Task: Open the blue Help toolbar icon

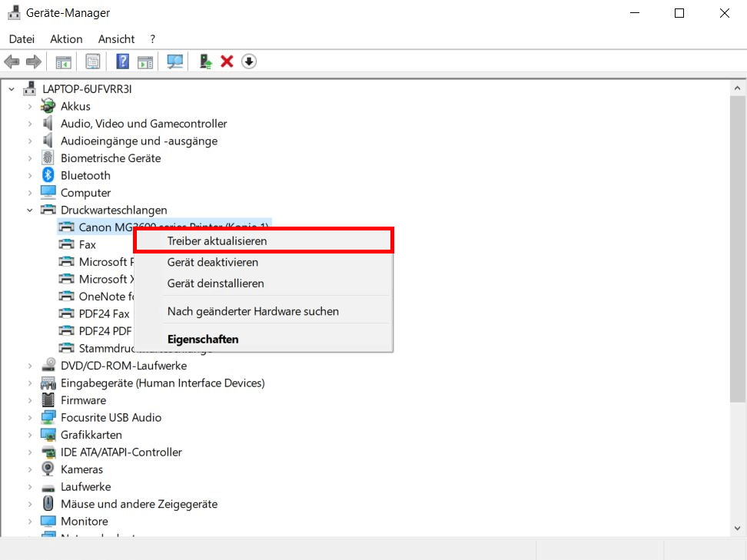Action: pyautogui.click(x=122, y=61)
